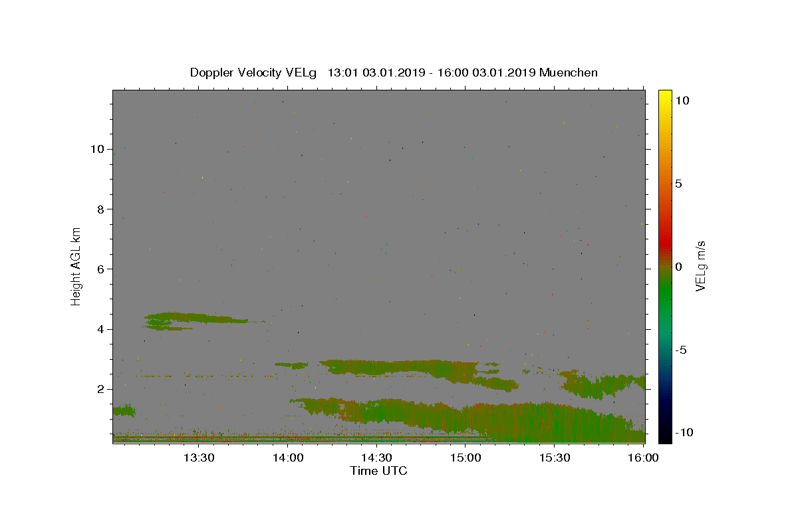Image resolution: width=798 pixels, height=532 pixels.
Task: Click the height tick label 8
Action: [101, 209]
